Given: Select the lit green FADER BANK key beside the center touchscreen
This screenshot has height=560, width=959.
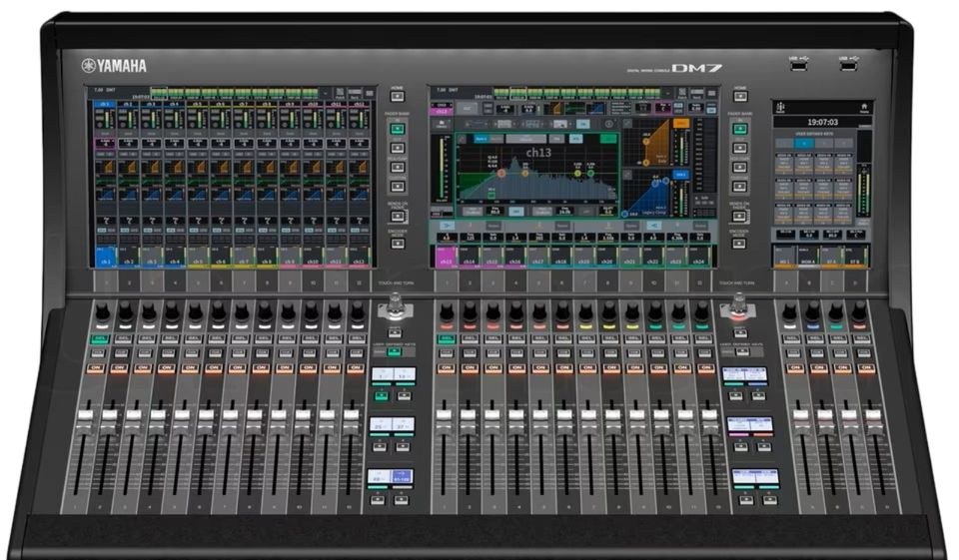Looking at the screenshot, I should click(x=740, y=129).
